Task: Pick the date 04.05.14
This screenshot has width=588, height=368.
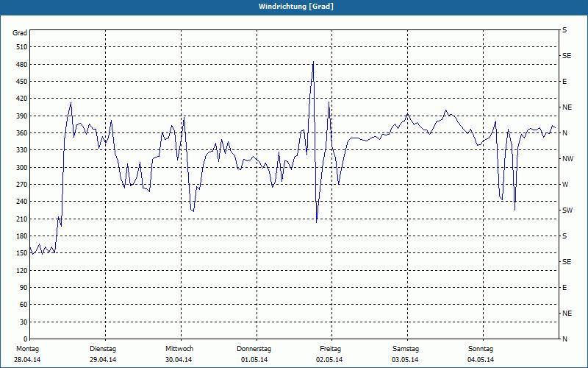Action: pyautogui.click(x=481, y=360)
